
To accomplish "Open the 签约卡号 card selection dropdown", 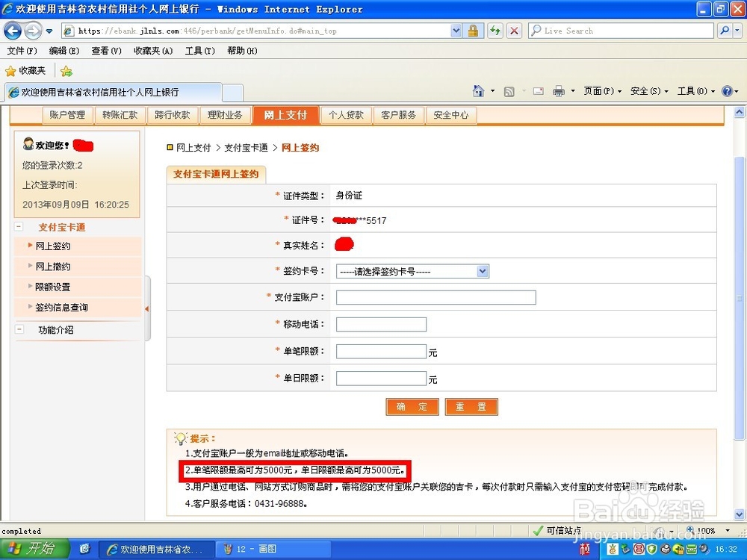I will (412, 272).
